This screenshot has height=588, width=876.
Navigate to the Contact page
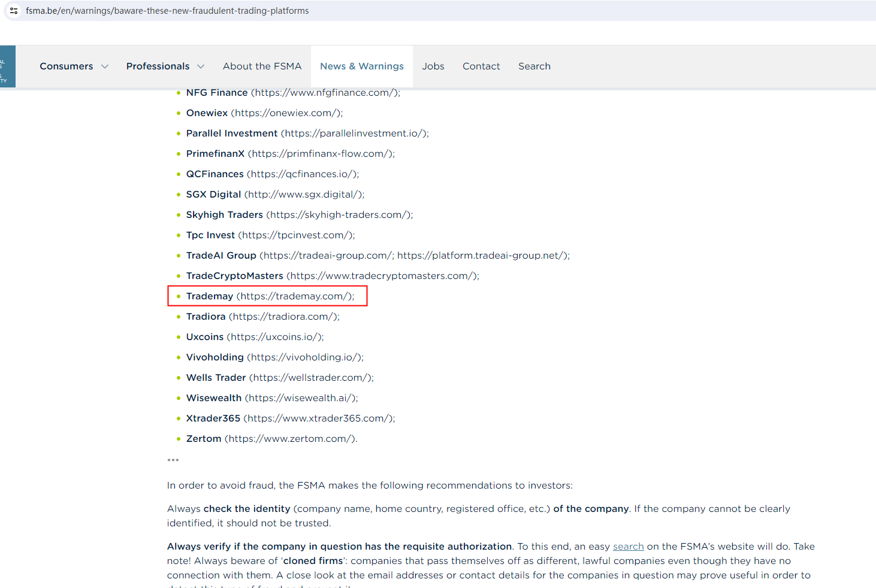[481, 66]
